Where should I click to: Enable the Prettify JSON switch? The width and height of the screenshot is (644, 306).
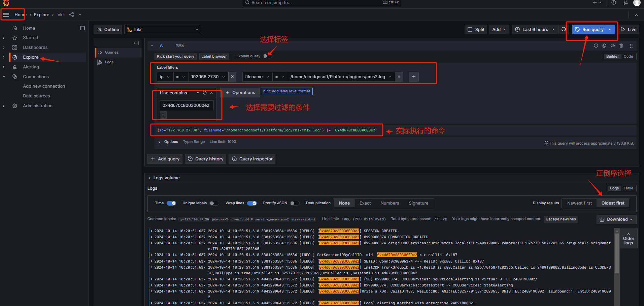[295, 203]
